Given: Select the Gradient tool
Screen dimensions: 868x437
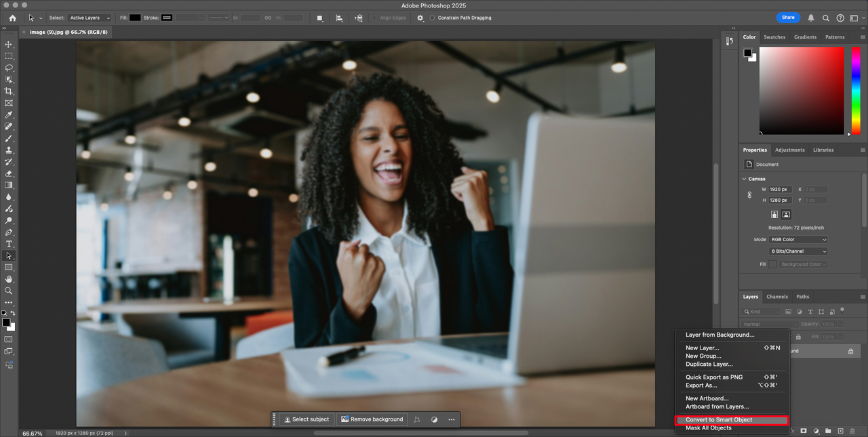Looking at the screenshot, I should pyautogui.click(x=9, y=185).
